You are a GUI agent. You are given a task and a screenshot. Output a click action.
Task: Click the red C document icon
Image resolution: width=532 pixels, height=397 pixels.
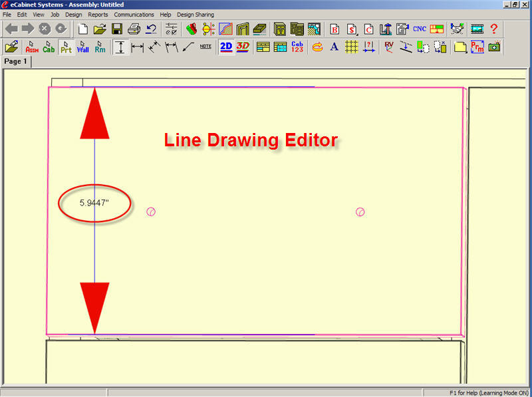click(x=369, y=29)
